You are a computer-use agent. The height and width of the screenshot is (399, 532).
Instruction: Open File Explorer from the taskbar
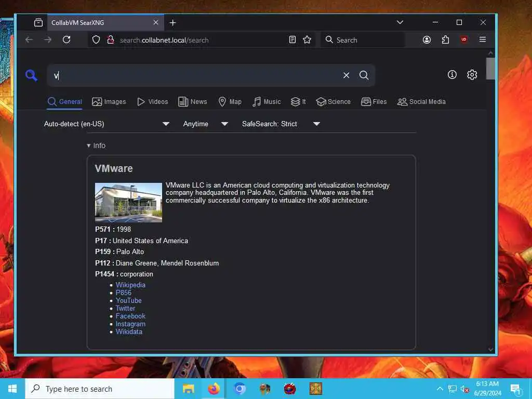coord(188,389)
